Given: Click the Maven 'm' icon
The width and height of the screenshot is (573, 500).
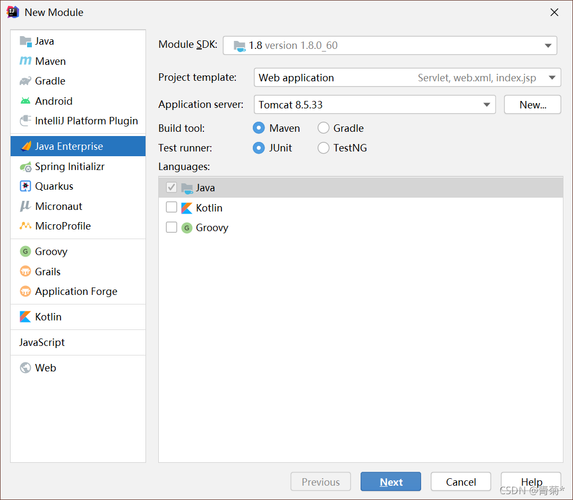Looking at the screenshot, I should 25,61.
